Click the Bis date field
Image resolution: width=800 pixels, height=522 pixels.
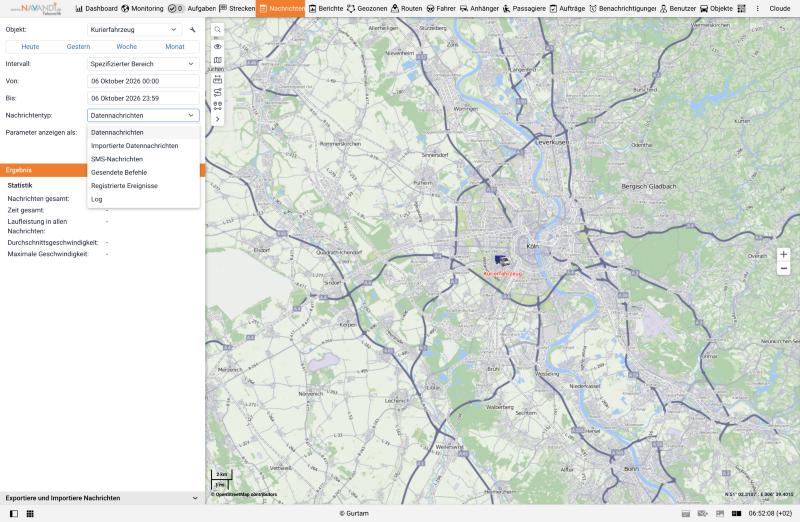tap(143, 98)
